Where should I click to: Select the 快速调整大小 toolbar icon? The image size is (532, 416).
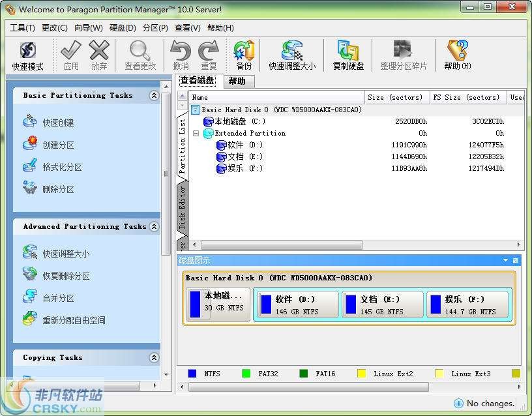pos(291,53)
